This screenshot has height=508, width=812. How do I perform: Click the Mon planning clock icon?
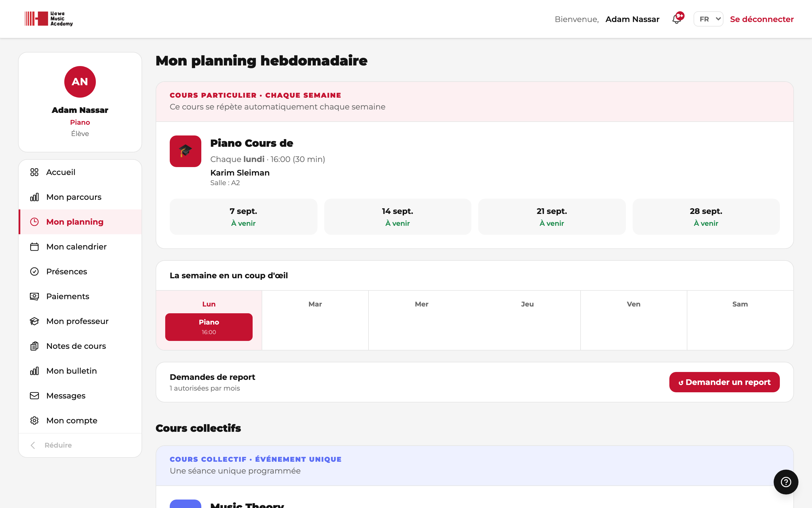(34, 222)
